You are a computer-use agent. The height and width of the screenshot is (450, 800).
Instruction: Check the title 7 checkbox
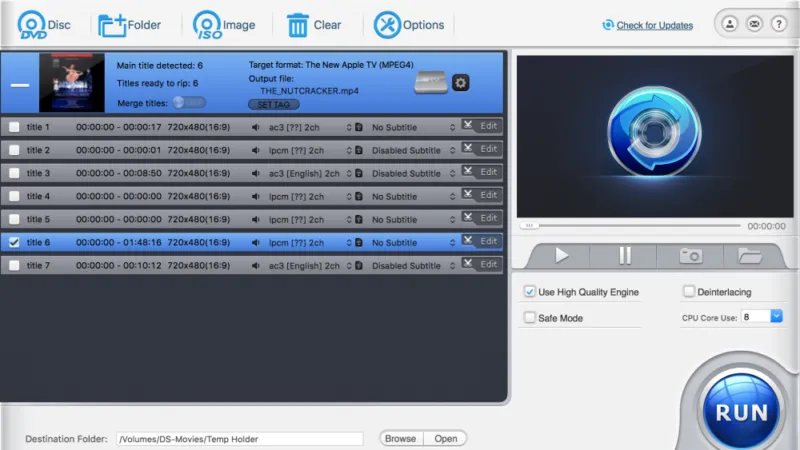point(14,265)
